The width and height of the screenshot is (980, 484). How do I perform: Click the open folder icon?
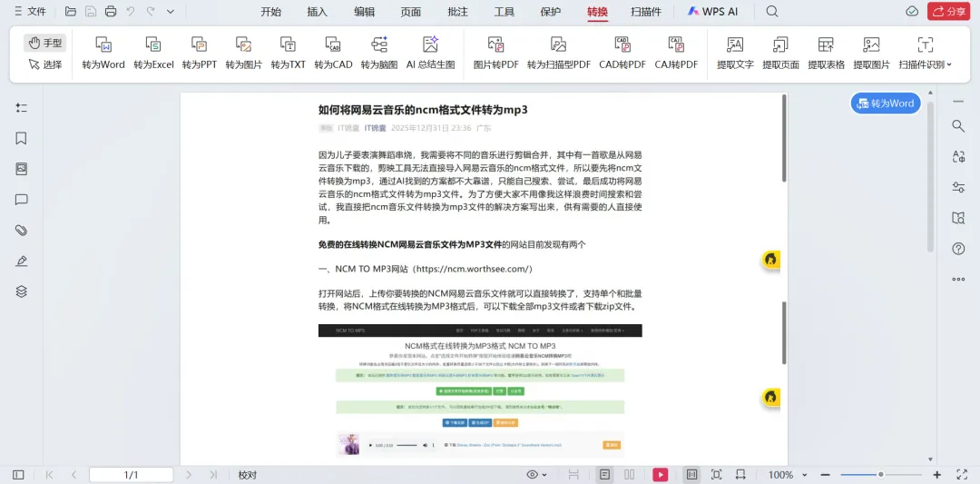71,11
